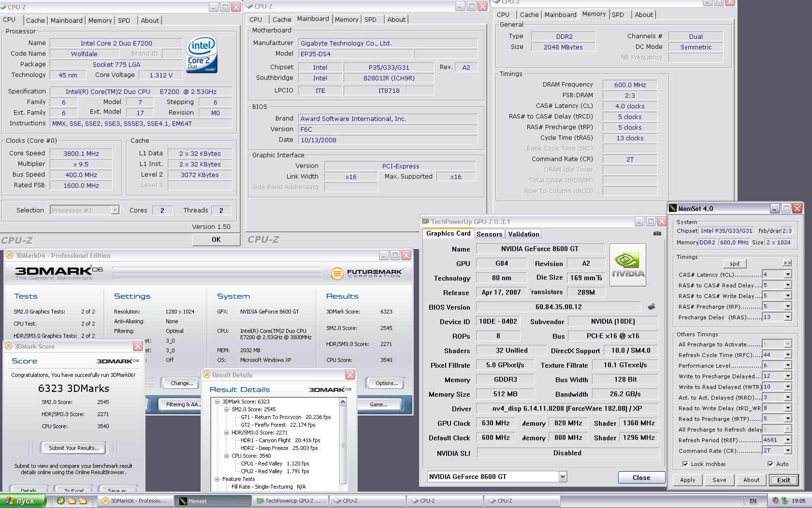This screenshot has height=508, width=812.
Task: Open the first folder quick launch icon
Action: 72,501
